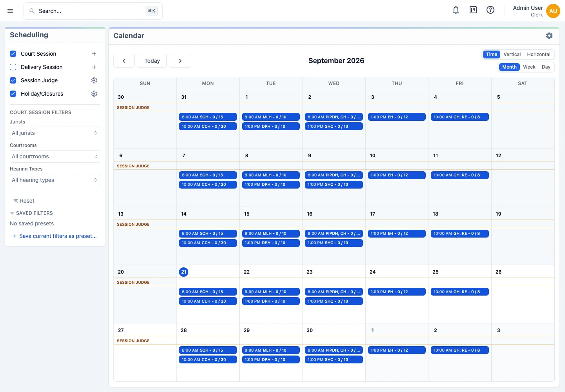Check the Delivery Session checkbox
Viewport: 565px width, 392px height.
pos(13,67)
